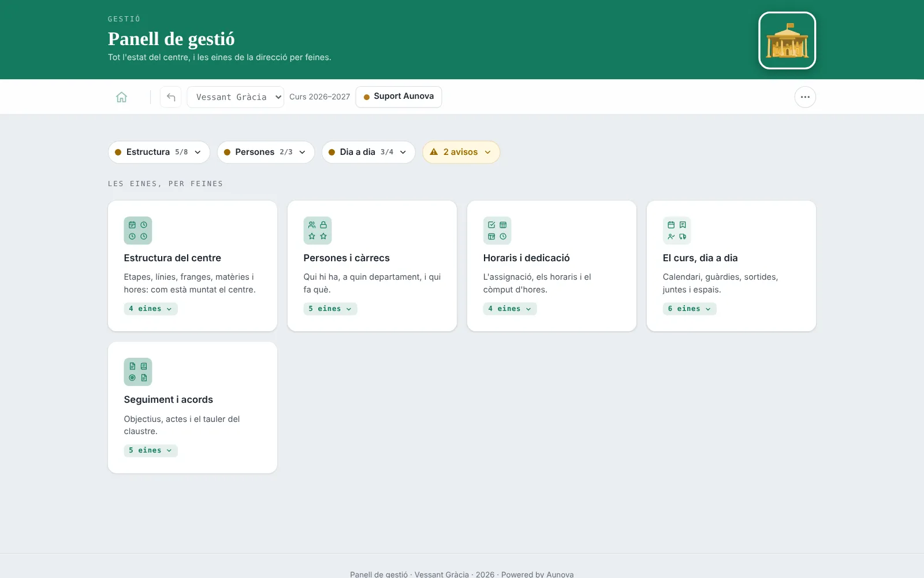Click the Curs 2026–2027 label
This screenshot has height=578, width=924.
(x=320, y=97)
